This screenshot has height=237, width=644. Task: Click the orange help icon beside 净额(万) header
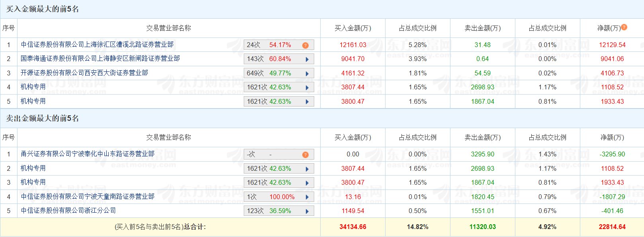[624, 27]
